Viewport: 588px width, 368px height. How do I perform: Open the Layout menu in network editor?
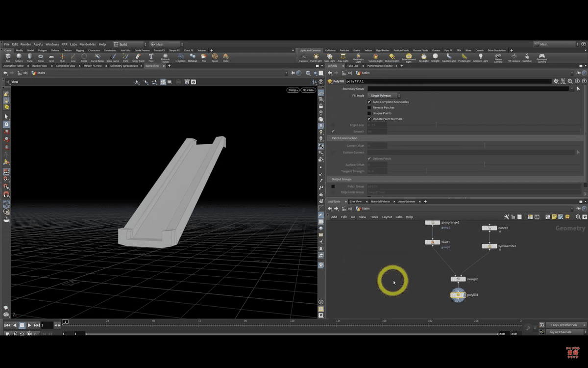387,217
